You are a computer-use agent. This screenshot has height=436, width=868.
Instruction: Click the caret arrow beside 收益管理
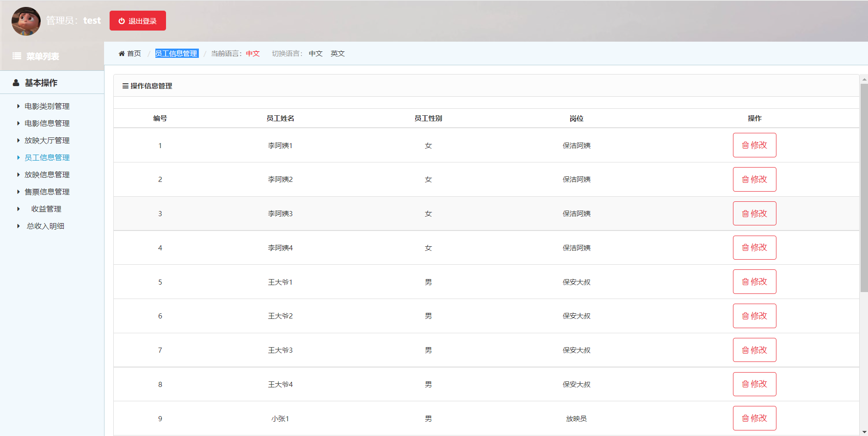point(18,209)
